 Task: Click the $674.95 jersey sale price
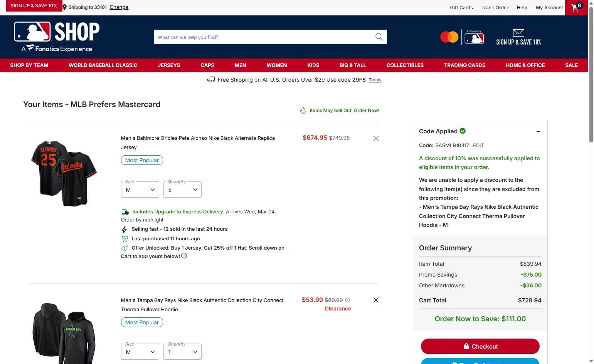tap(315, 138)
